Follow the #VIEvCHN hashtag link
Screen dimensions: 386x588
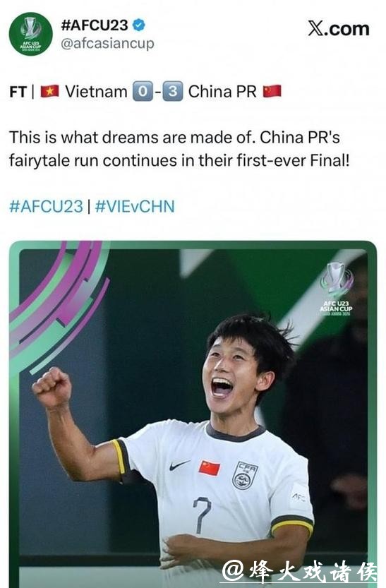tap(135, 207)
